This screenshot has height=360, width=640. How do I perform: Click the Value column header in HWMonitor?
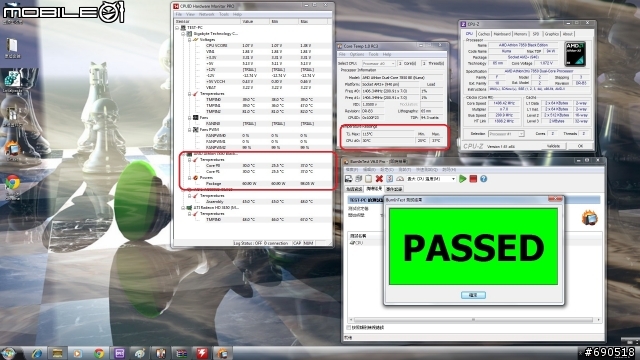255,21
